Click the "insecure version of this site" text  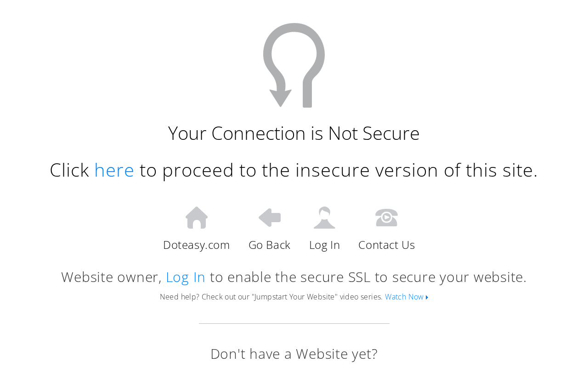tap(416, 170)
